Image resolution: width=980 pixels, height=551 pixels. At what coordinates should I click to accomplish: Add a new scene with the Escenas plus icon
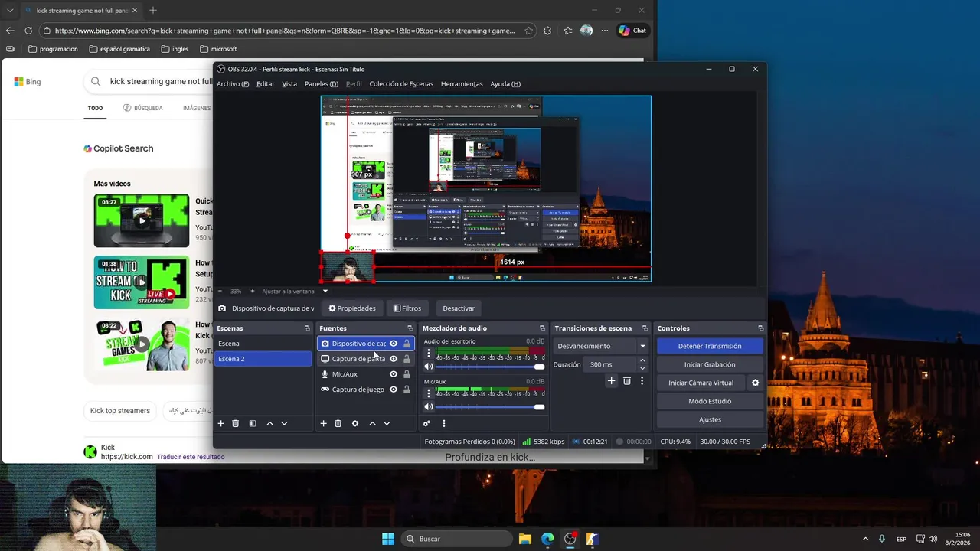[x=221, y=423]
